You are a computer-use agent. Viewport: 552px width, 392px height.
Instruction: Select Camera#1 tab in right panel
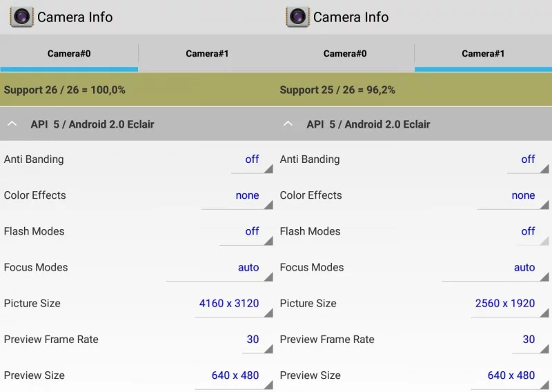click(x=483, y=53)
